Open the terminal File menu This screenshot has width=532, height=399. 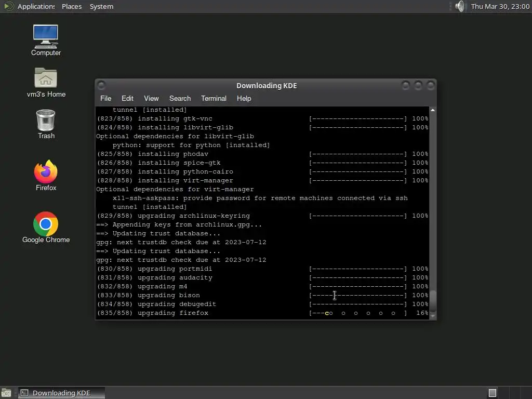click(105, 98)
